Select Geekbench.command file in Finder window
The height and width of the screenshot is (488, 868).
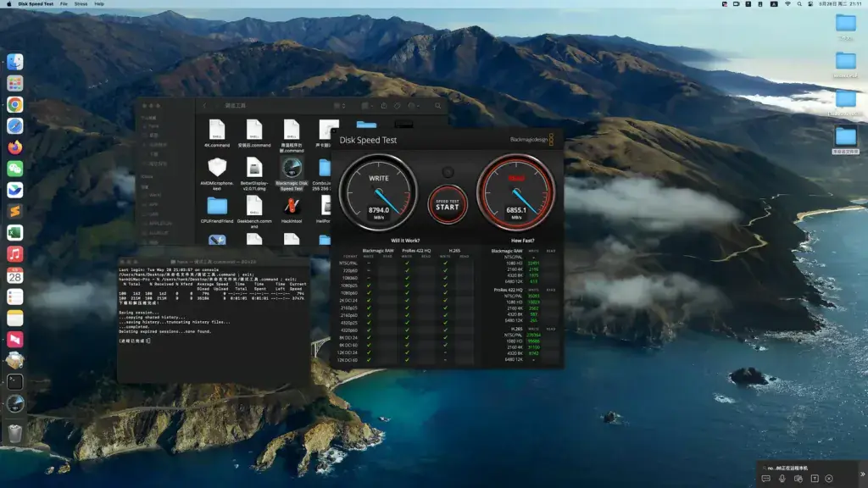[x=254, y=212]
